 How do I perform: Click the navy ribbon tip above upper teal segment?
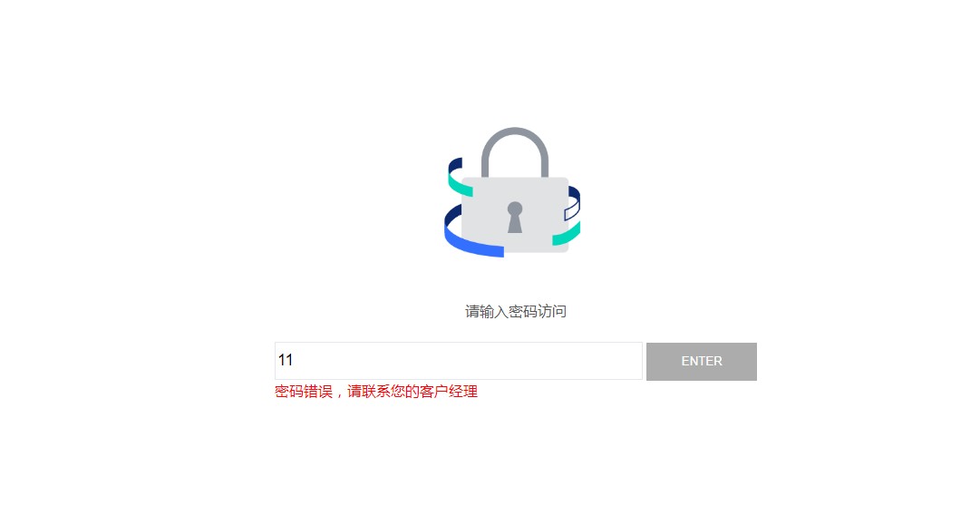coord(454,165)
